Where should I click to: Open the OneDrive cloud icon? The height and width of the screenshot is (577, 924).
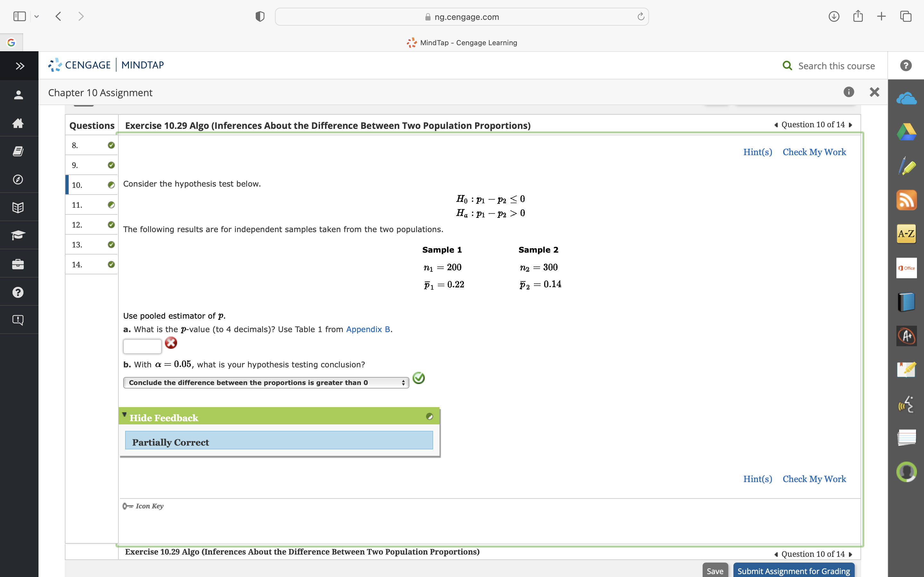(906, 99)
